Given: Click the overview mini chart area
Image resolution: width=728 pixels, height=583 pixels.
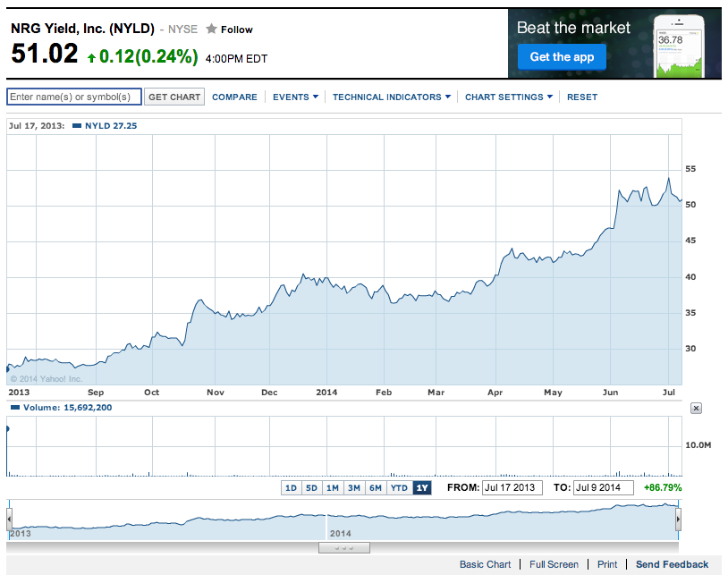Looking at the screenshot, I should pos(343,520).
